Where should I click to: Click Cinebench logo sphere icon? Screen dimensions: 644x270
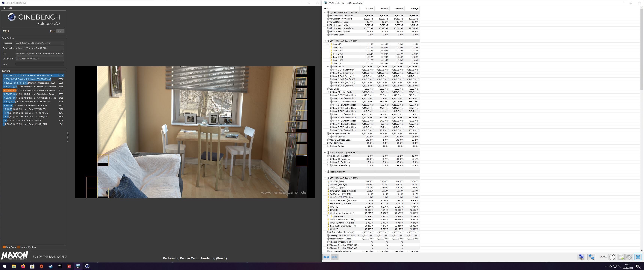pyautogui.click(x=11, y=17)
